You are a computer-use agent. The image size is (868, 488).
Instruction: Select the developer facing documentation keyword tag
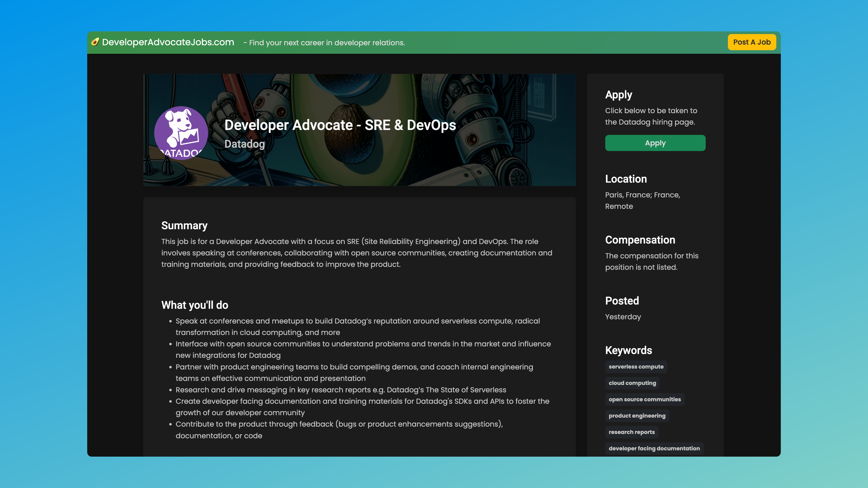point(654,448)
